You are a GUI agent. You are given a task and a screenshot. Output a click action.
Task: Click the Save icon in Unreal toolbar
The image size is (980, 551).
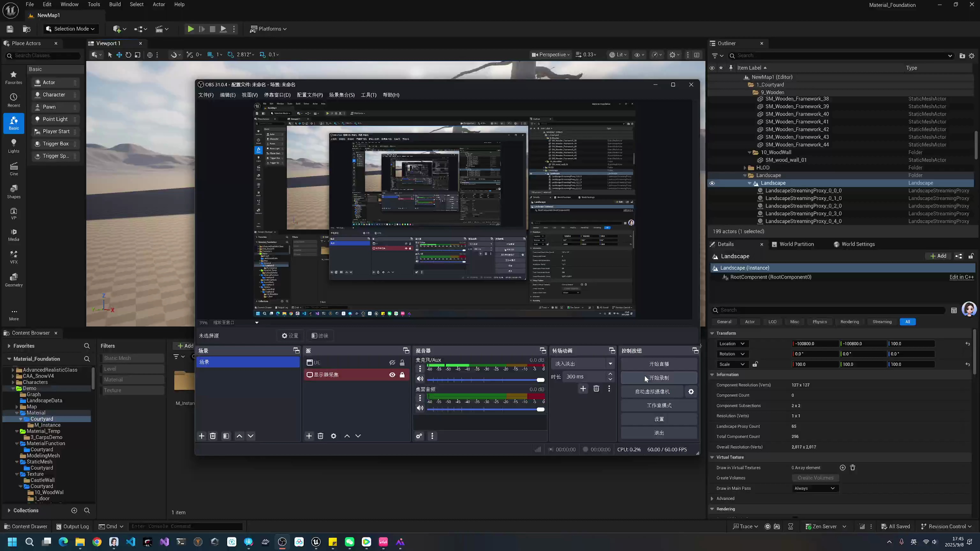(x=10, y=29)
